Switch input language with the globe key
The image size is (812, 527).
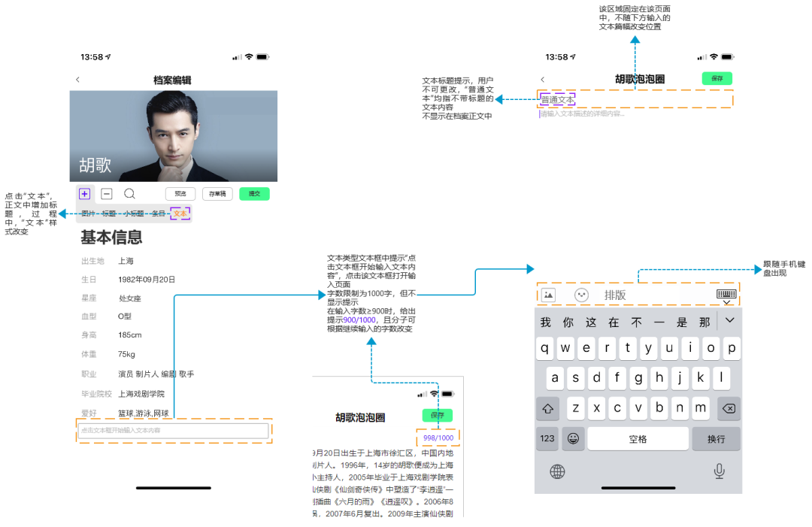[556, 471]
